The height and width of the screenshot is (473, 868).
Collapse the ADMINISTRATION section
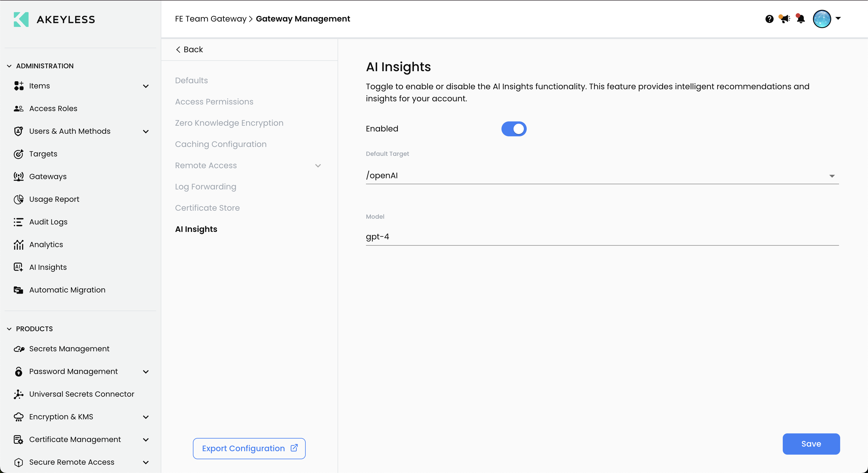coord(9,66)
